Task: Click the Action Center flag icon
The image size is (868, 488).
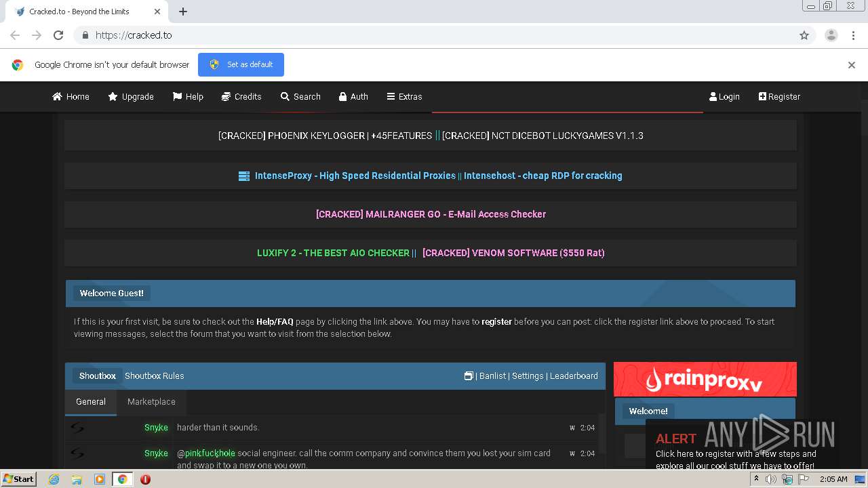Action: pyautogui.click(x=804, y=479)
